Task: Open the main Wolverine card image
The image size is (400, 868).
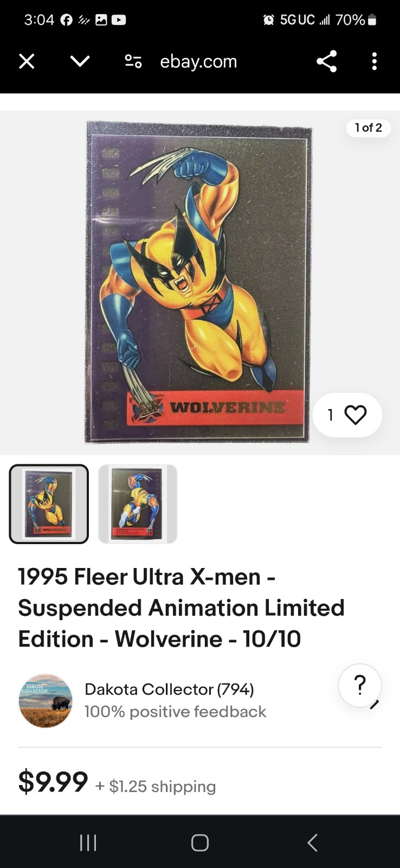Action: click(x=198, y=282)
